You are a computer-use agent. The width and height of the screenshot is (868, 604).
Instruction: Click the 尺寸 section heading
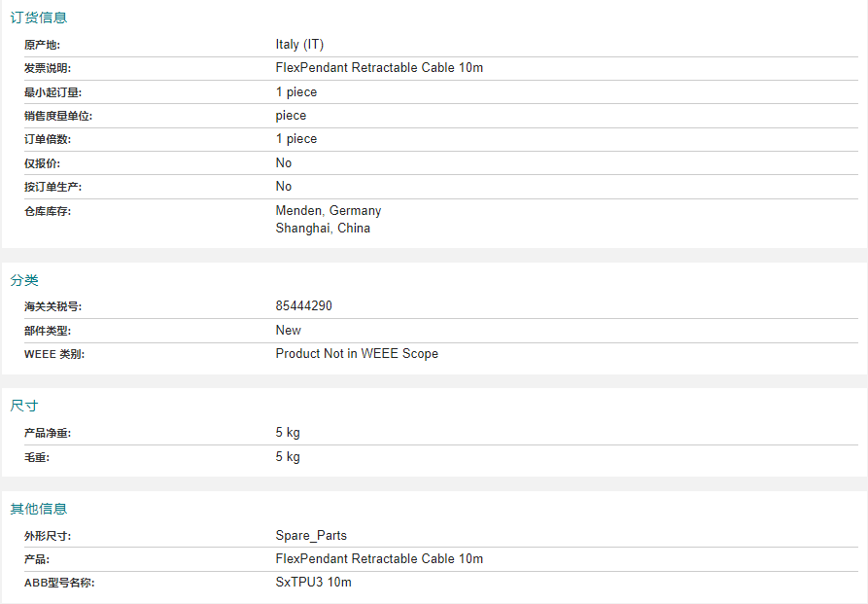tap(24, 406)
